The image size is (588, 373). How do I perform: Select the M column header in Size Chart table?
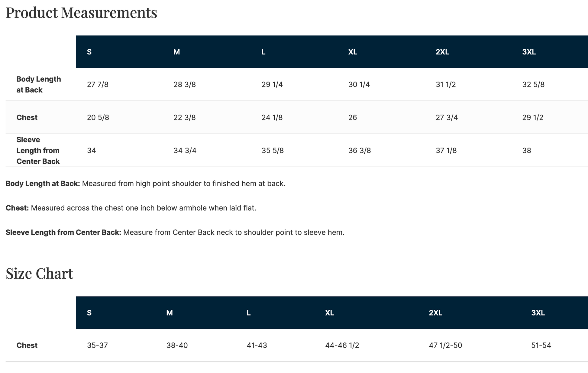(x=170, y=313)
